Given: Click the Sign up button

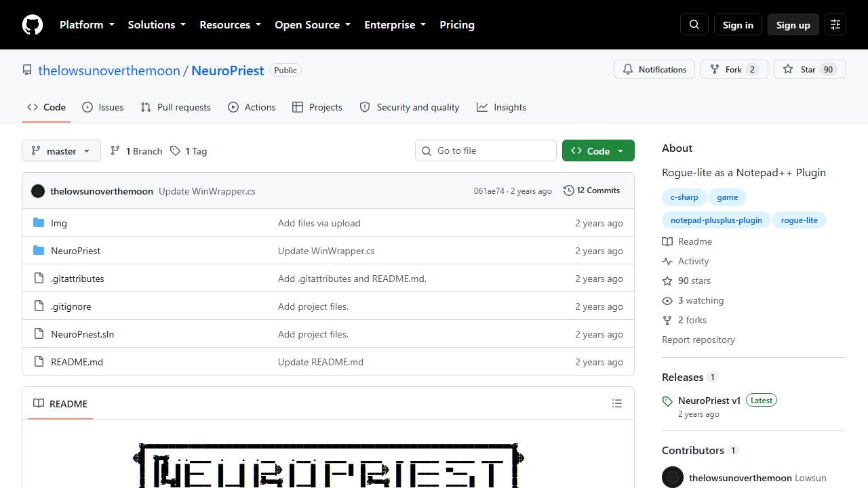Looking at the screenshot, I should (x=793, y=25).
